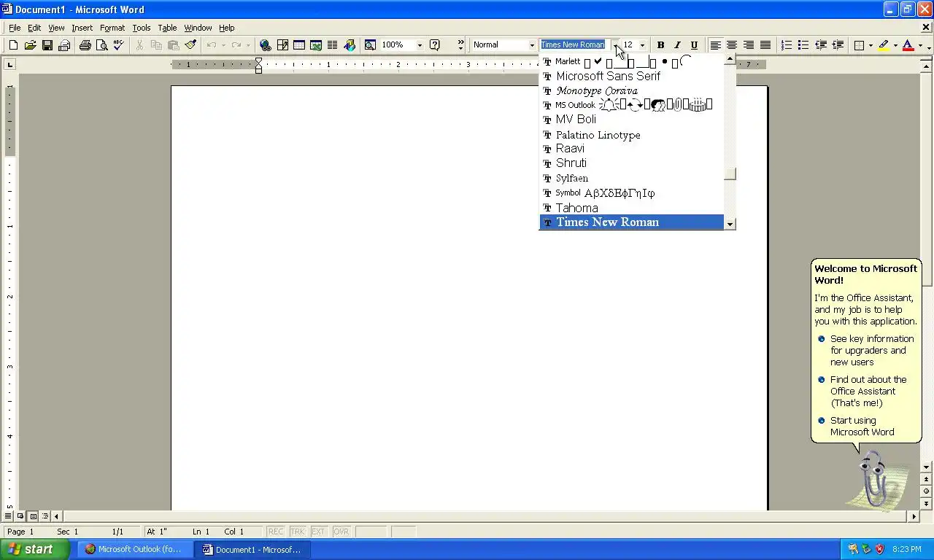Toggle Align Left

click(x=716, y=45)
